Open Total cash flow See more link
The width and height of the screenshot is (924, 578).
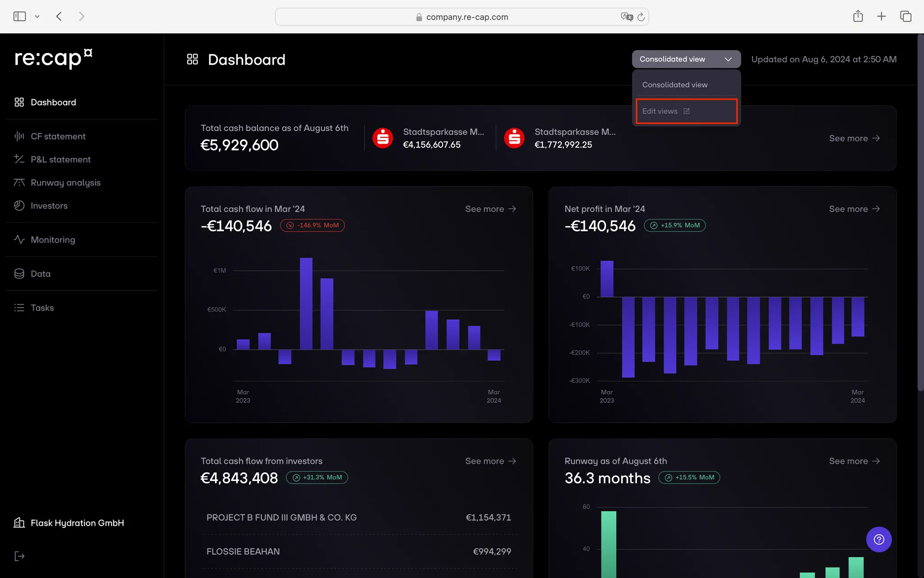[491, 209]
